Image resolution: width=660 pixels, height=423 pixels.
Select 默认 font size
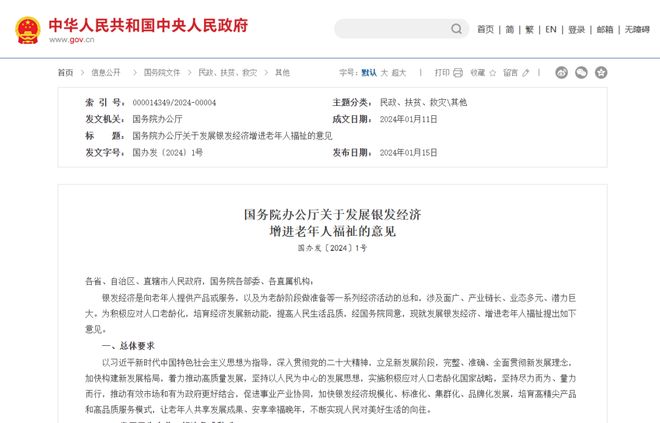369,73
